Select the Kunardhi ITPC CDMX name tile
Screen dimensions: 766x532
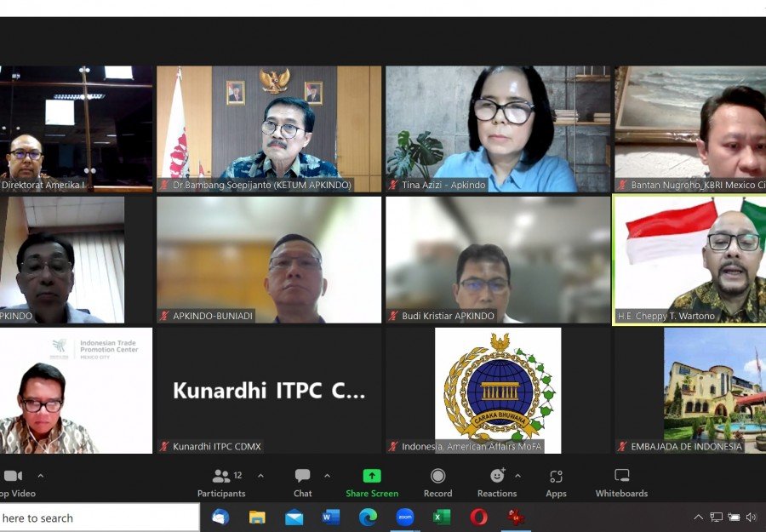pos(269,390)
